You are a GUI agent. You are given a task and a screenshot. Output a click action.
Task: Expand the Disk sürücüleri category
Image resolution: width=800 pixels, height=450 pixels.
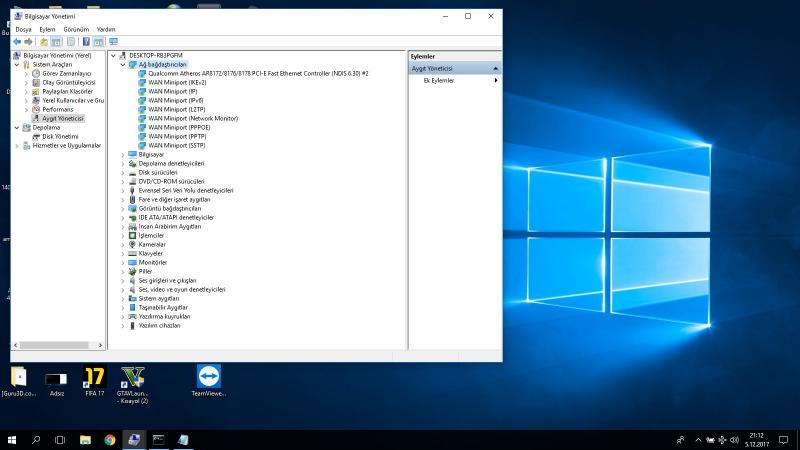click(123, 172)
